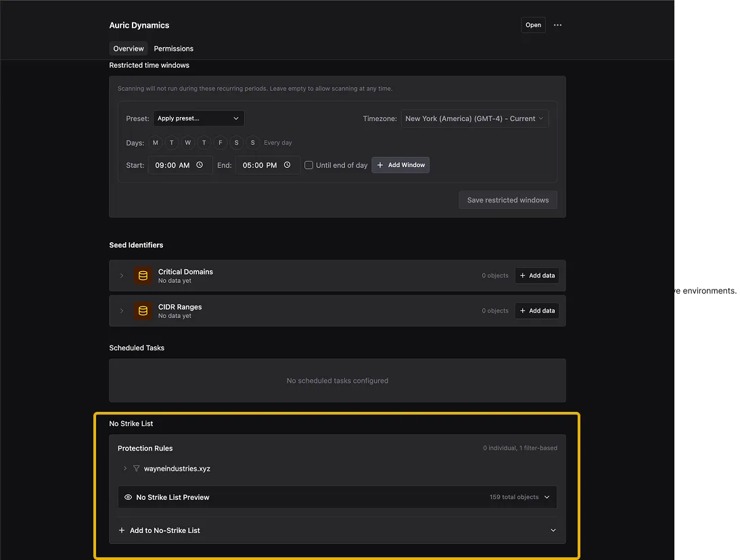740x560 pixels.
Task: Expand the Critical Domains row chevron
Action: tap(122, 275)
